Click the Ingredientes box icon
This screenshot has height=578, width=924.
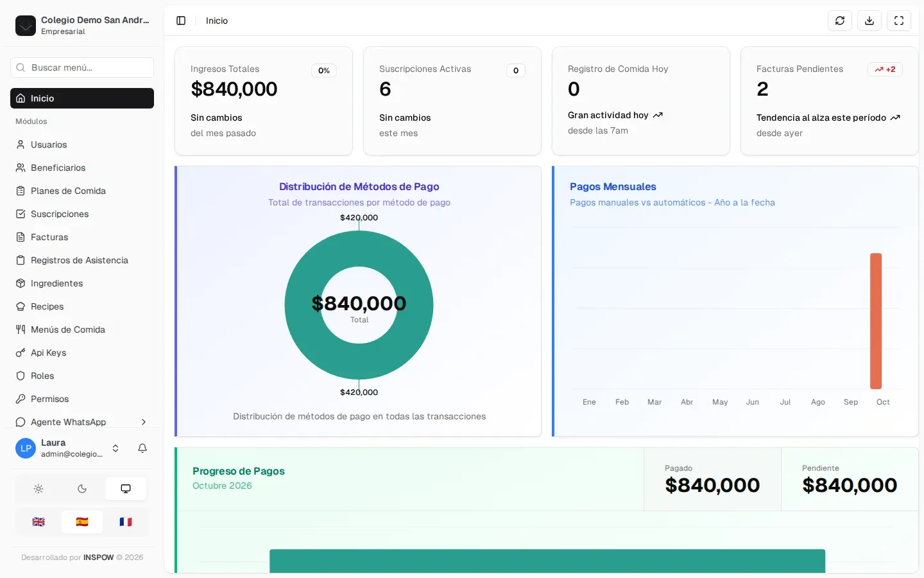pyautogui.click(x=21, y=283)
